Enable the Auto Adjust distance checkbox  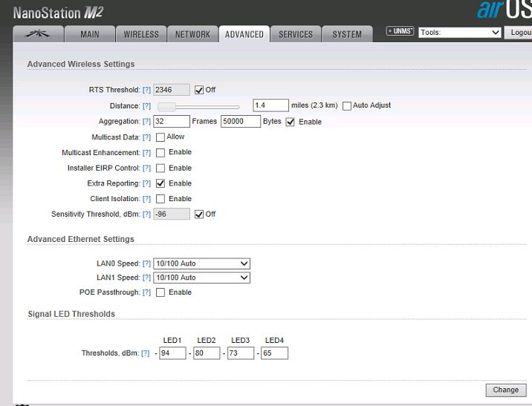[347, 105]
